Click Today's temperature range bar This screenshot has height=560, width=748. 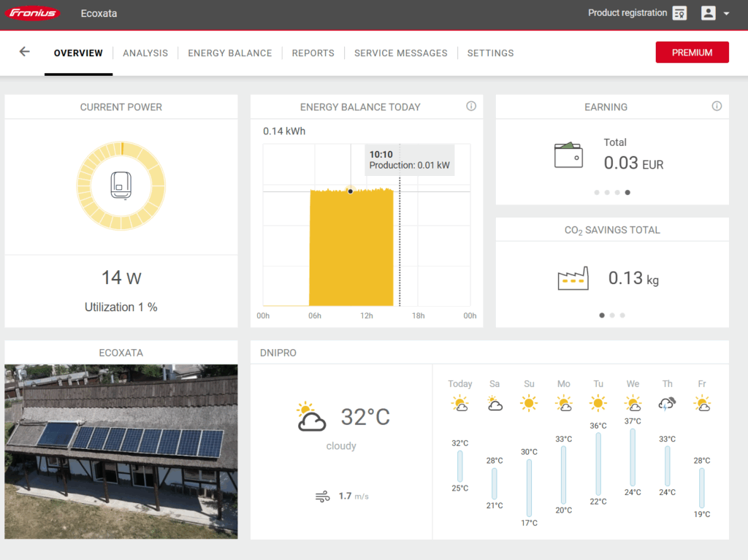click(460, 466)
